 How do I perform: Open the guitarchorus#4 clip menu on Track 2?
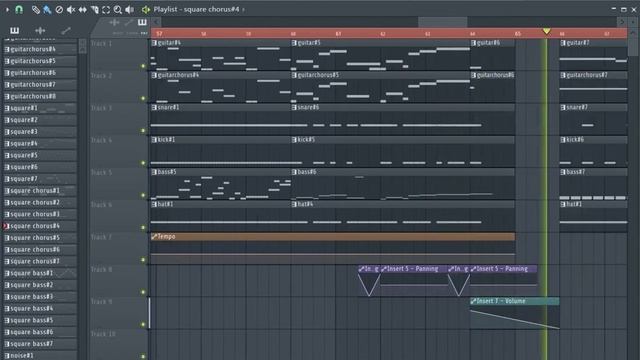154,75
